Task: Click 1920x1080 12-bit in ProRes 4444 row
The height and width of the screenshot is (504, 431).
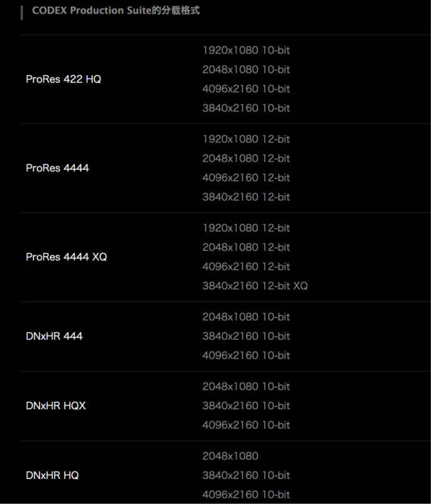Action: [x=246, y=139]
